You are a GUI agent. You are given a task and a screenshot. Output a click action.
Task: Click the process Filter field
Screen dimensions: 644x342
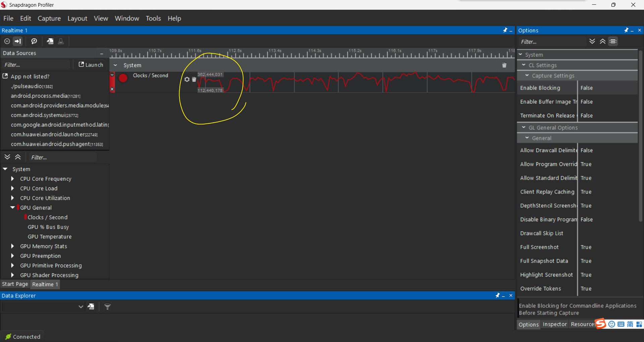(x=37, y=65)
